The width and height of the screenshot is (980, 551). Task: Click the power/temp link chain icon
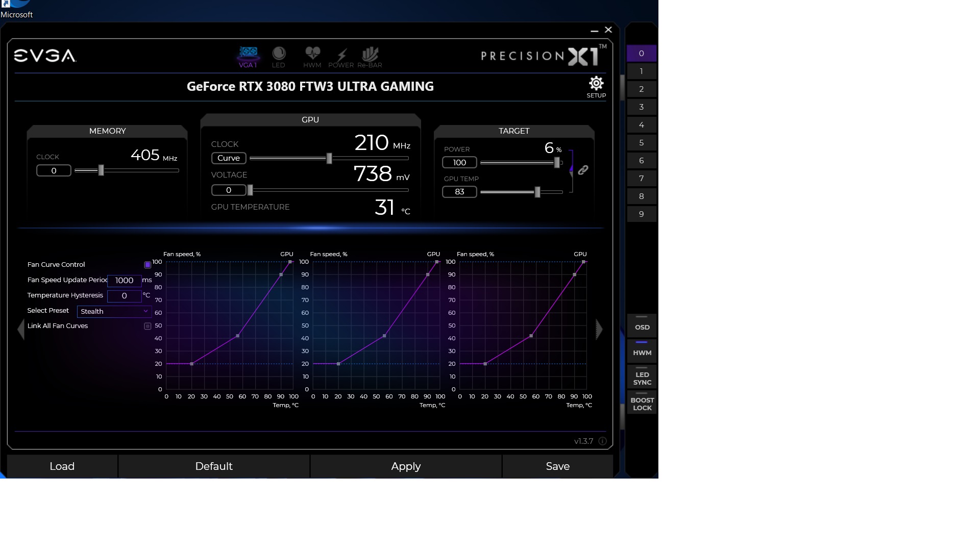coord(583,170)
